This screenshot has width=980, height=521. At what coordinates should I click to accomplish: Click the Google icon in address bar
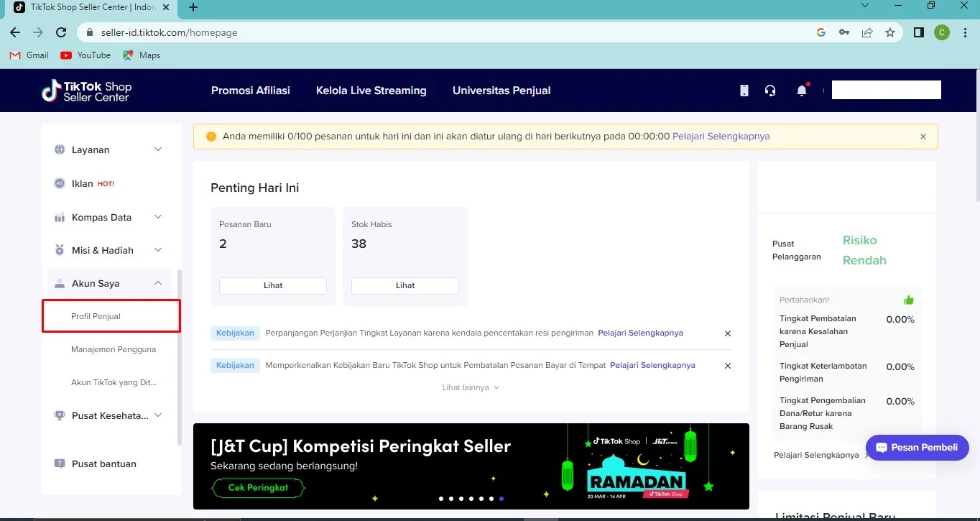[821, 32]
